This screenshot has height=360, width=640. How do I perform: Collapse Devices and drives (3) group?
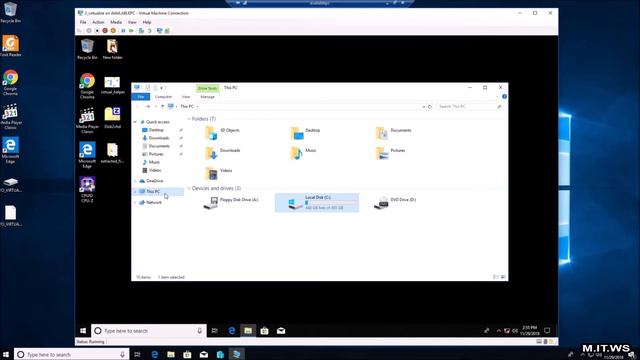point(189,188)
